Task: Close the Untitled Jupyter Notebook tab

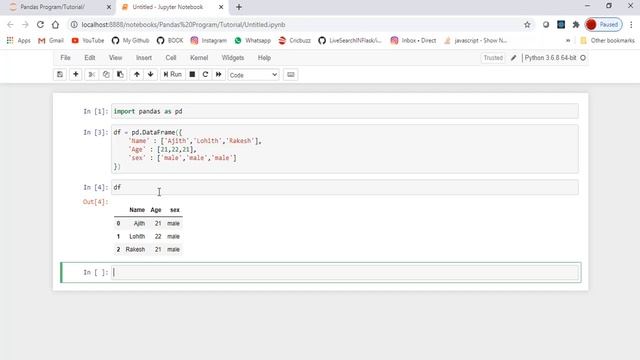Action: coord(221,7)
